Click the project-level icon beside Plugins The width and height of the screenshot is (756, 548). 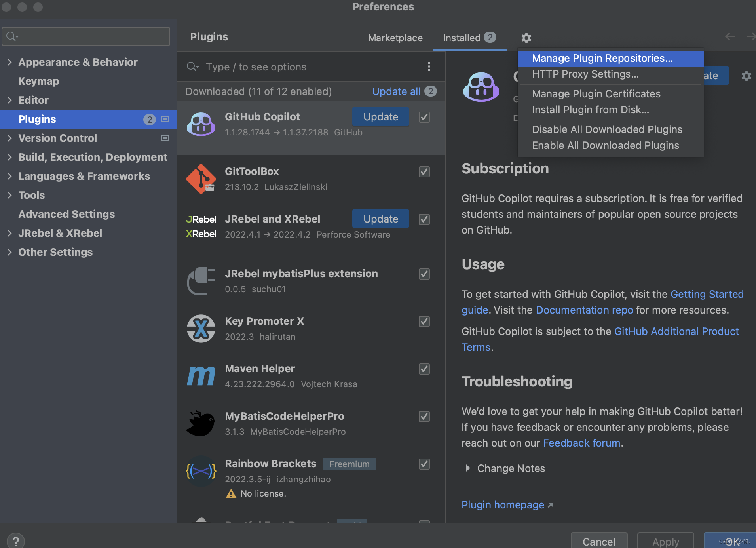[165, 119]
